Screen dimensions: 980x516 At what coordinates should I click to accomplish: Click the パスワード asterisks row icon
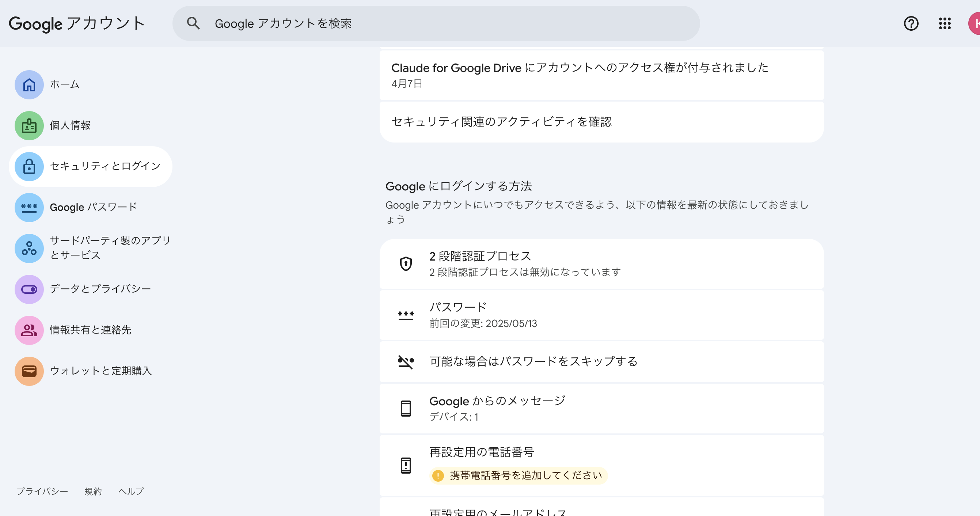(x=406, y=315)
